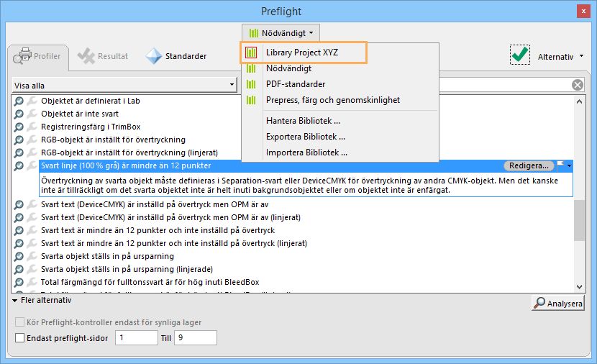The image size is (597, 364).
Task: Click the blue diamond Standarder icon
Action: click(x=154, y=56)
